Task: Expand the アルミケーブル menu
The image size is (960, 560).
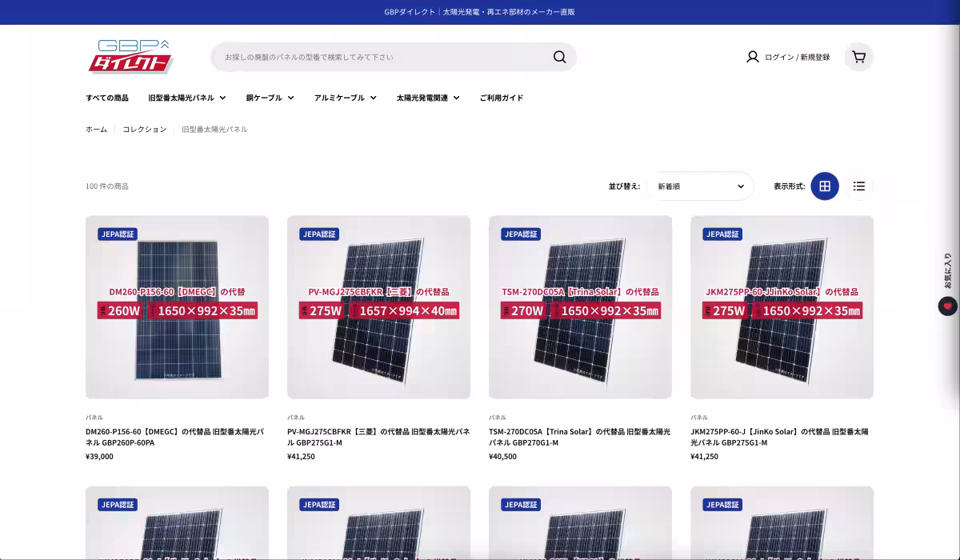Action: [x=345, y=98]
